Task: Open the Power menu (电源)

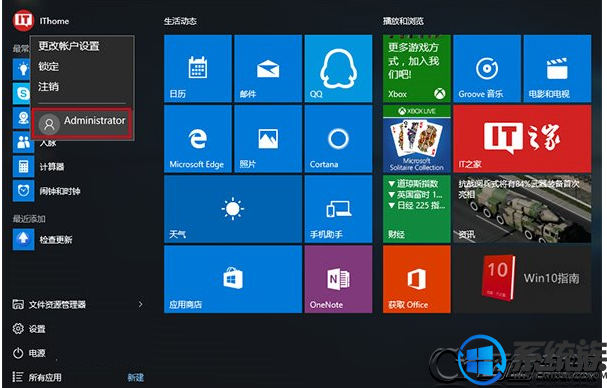Action: point(29,353)
